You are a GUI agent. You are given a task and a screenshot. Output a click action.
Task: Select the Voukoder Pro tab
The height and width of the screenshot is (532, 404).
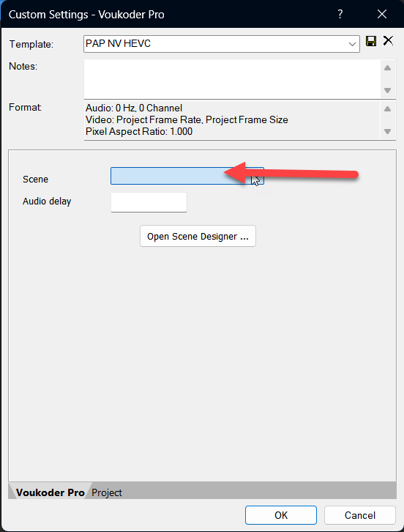pyautogui.click(x=50, y=492)
